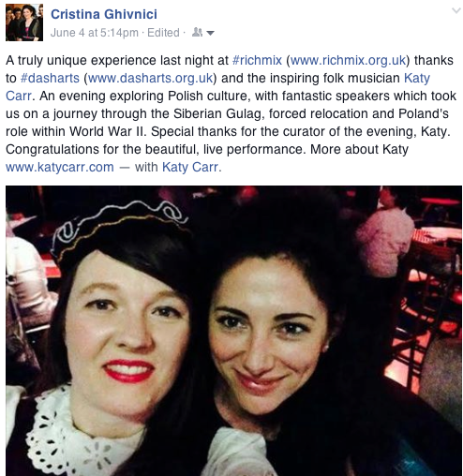This screenshot has width=463, height=476.
Task: Expand the audience selector dropdown arrow
Action: click(211, 33)
